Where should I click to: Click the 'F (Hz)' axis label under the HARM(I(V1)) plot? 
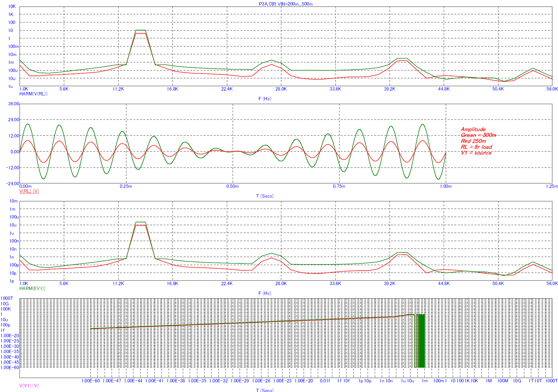(x=265, y=293)
